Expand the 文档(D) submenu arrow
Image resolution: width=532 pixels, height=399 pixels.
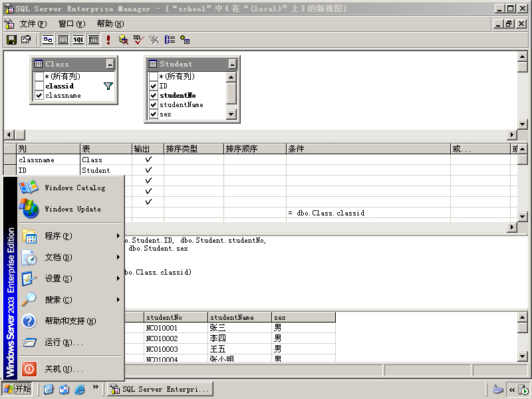coord(118,257)
